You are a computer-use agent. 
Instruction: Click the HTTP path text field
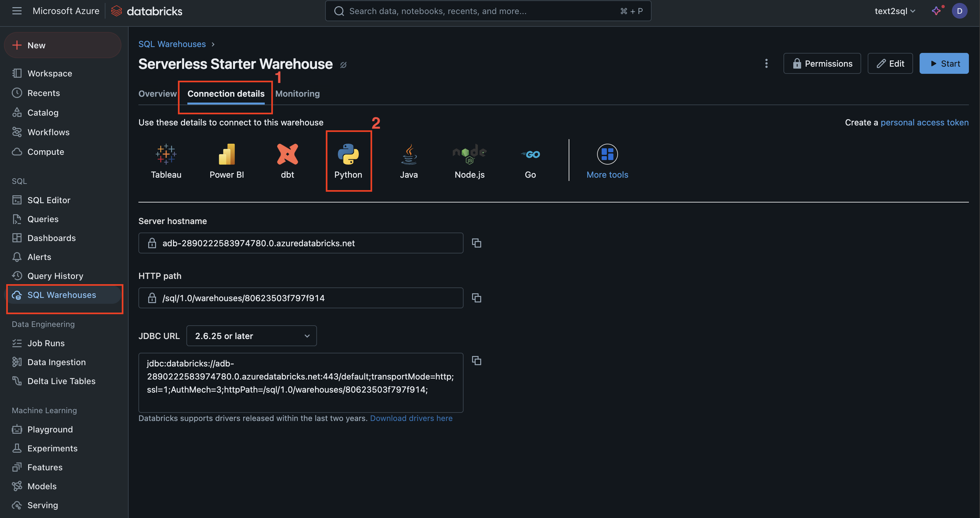pos(301,298)
